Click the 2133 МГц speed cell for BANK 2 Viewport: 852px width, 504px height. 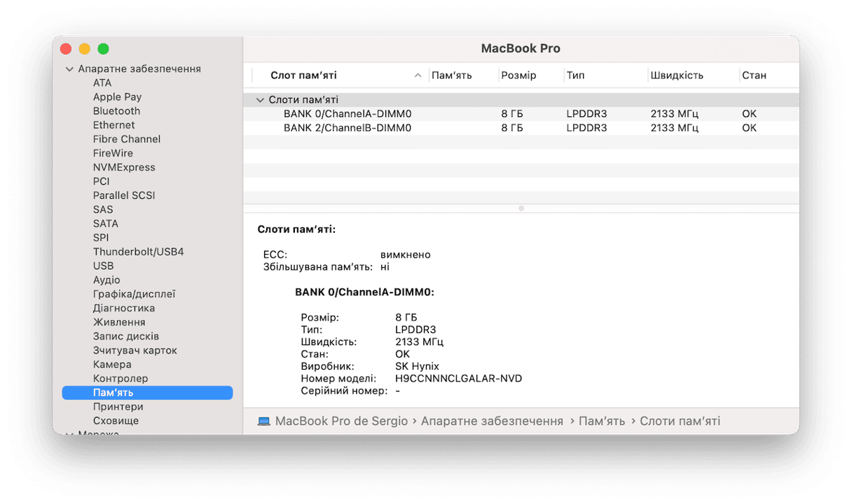[674, 128]
